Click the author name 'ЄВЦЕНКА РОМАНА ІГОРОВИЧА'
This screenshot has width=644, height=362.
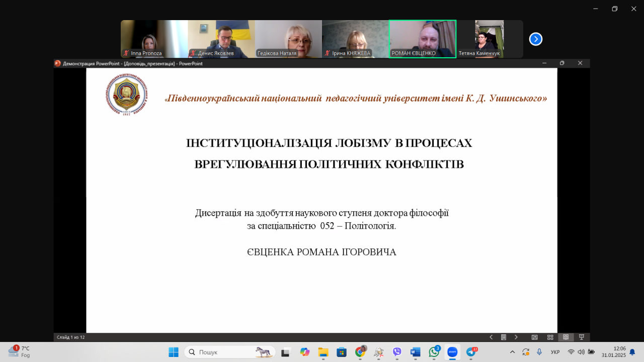pos(321,252)
